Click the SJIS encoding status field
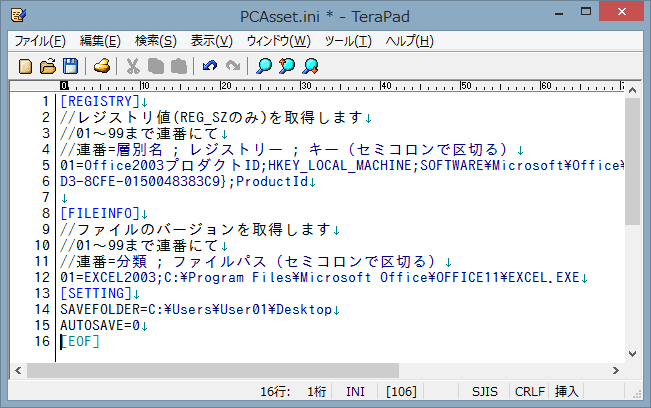The image size is (651, 408). 484,391
